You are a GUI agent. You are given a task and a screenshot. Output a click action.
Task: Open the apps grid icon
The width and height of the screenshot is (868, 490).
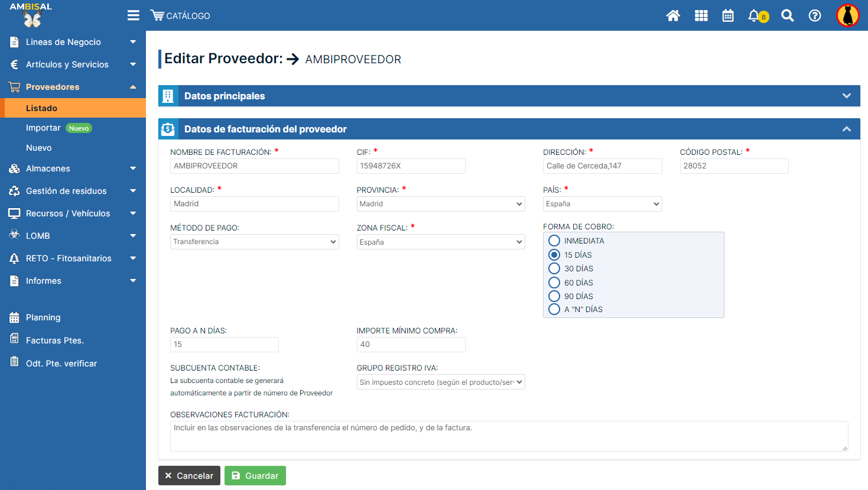point(701,16)
